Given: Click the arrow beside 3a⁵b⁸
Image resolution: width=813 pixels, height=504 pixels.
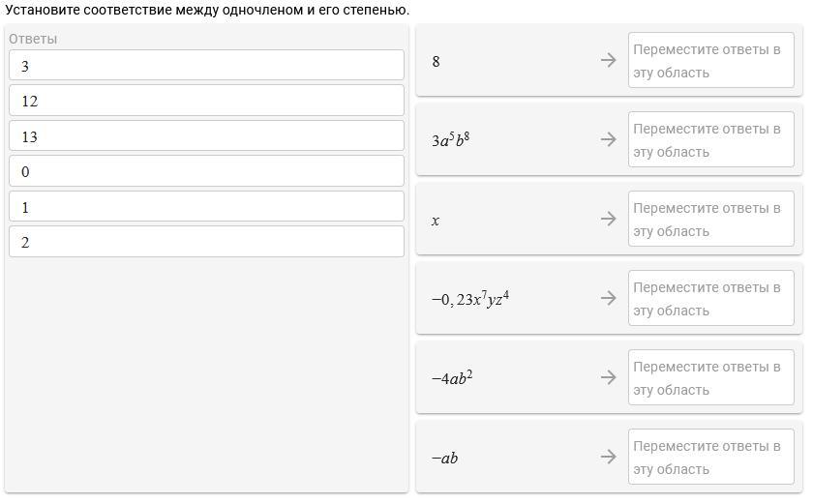Looking at the screenshot, I should (608, 140).
